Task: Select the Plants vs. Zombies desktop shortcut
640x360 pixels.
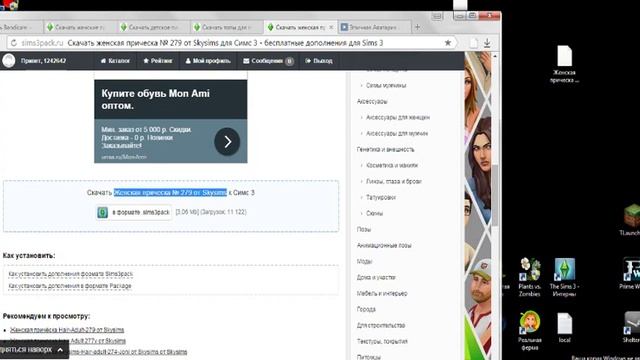Action: (x=529, y=278)
